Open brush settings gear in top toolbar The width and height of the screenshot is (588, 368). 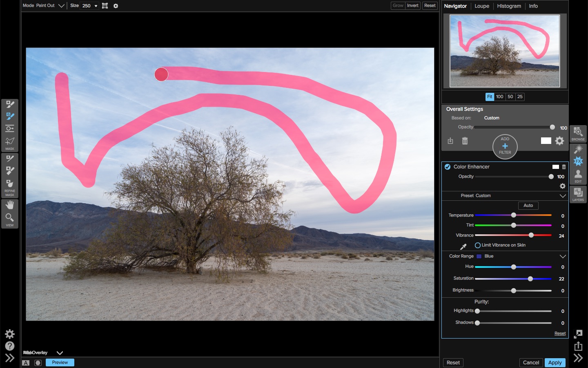click(116, 6)
